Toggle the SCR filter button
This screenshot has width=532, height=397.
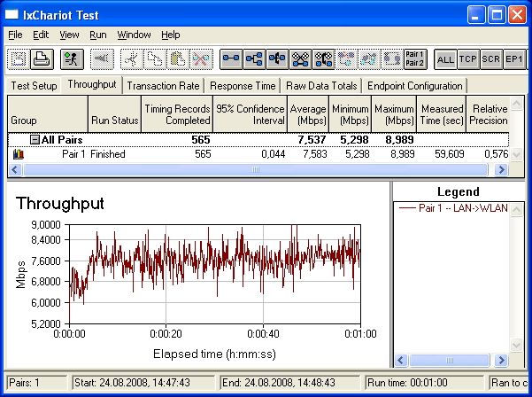pos(491,59)
